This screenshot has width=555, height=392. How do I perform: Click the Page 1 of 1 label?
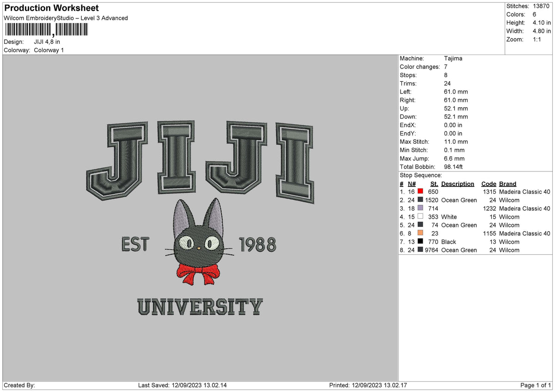(537, 385)
